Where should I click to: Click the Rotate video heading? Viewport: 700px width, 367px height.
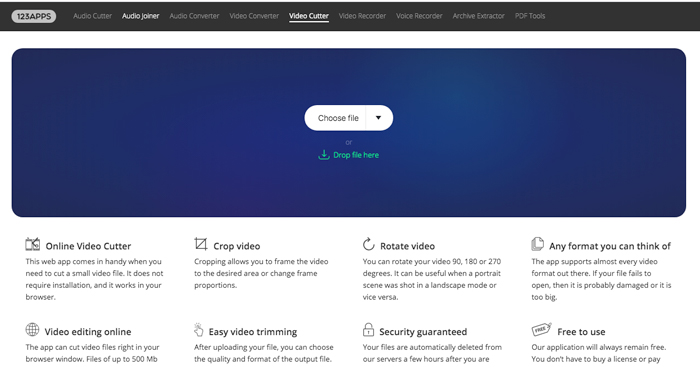[x=407, y=246]
